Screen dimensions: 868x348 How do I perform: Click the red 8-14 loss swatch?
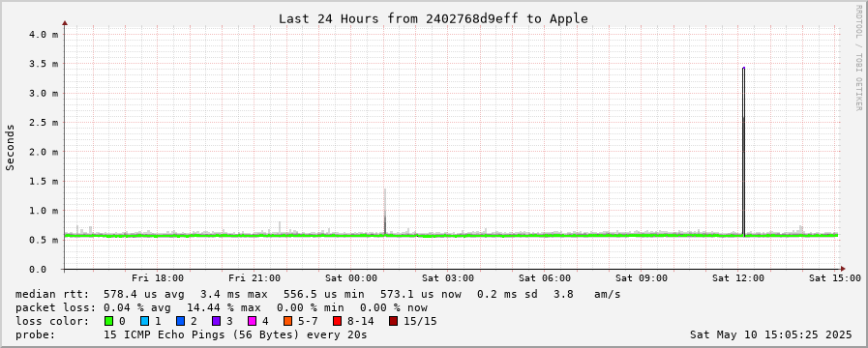pos(337,321)
